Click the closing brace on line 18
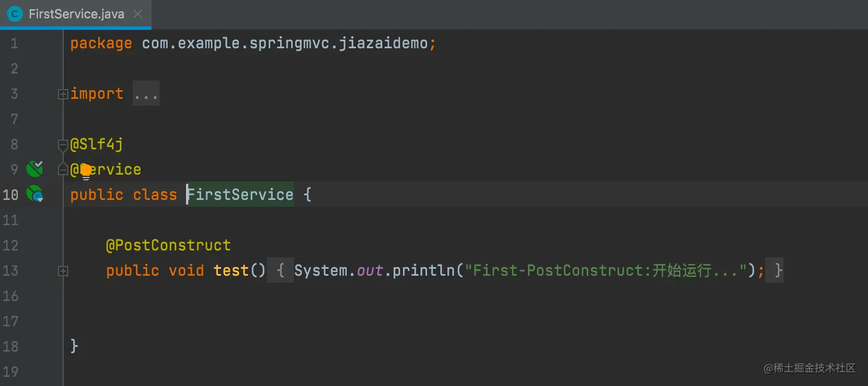 74,346
